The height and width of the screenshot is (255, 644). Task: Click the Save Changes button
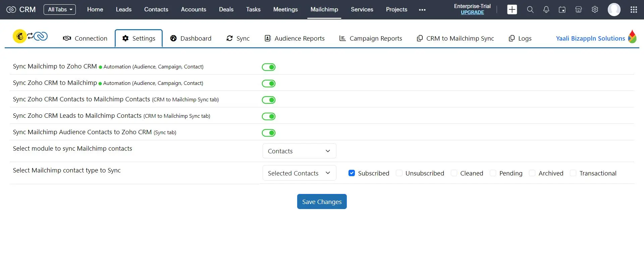tap(322, 202)
